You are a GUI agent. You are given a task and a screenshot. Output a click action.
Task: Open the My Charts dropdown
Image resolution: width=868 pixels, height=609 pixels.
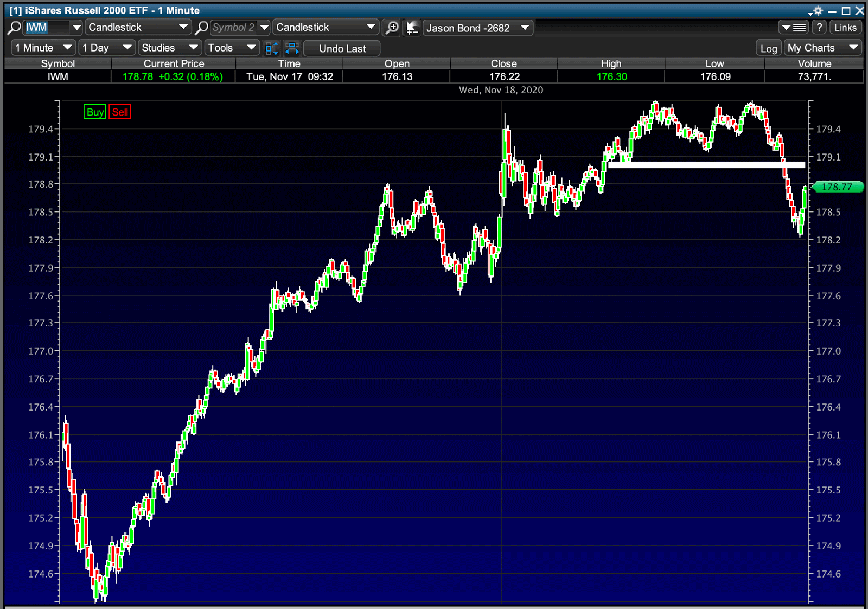pyautogui.click(x=823, y=48)
